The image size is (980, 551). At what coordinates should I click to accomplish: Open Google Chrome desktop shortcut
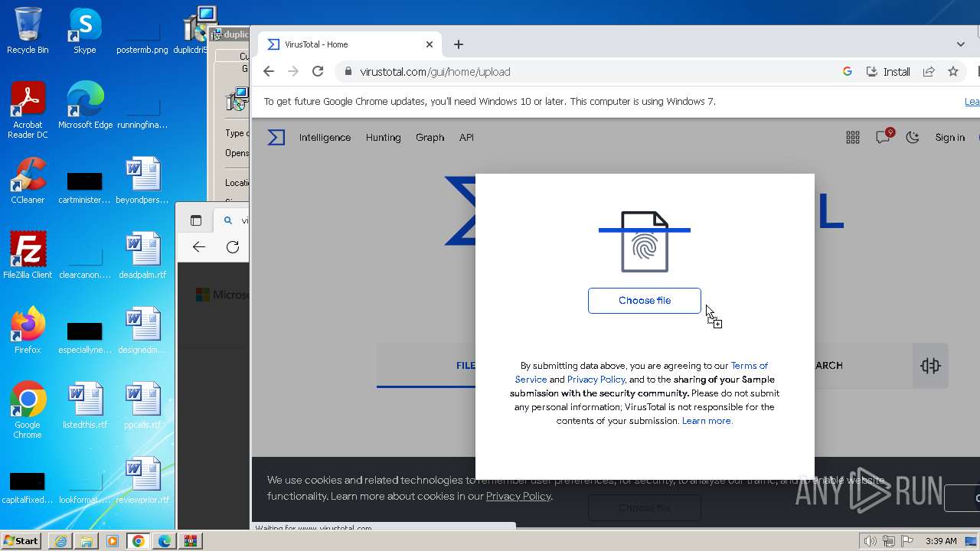tap(28, 410)
